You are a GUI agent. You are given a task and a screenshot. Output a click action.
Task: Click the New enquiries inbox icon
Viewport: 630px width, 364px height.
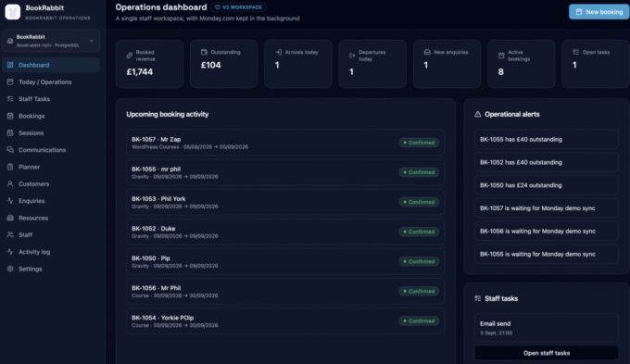click(x=427, y=52)
